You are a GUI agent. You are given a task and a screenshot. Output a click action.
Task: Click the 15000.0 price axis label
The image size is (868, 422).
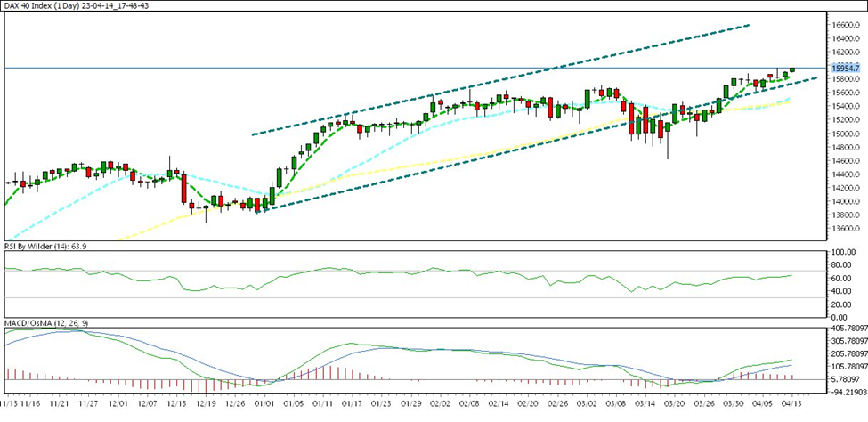coord(847,134)
